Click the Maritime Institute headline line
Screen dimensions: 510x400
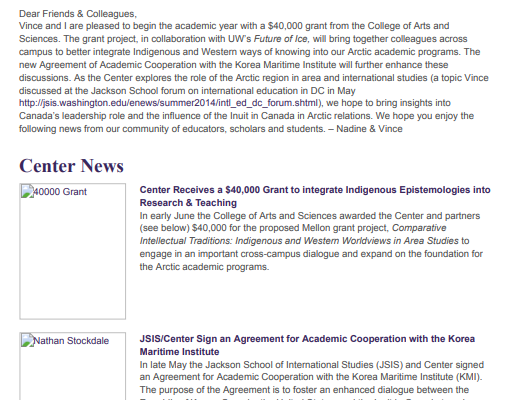(x=179, y=352)
